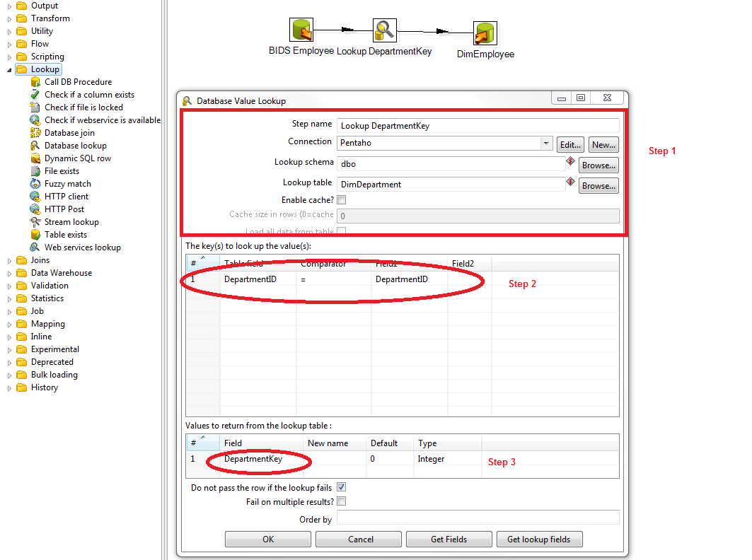This screenshot has height=560, width=752.
Task: Expand the Joins category
Action: 8,259
